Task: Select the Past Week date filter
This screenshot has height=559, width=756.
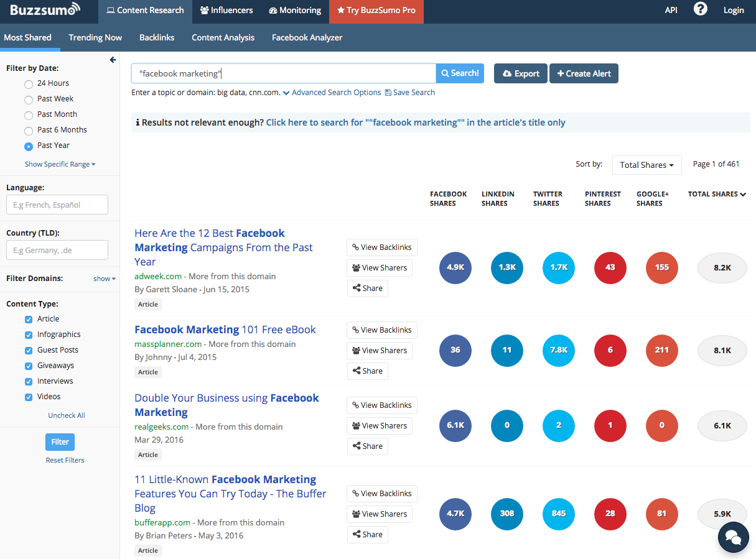Action: [x=29, y=99]
